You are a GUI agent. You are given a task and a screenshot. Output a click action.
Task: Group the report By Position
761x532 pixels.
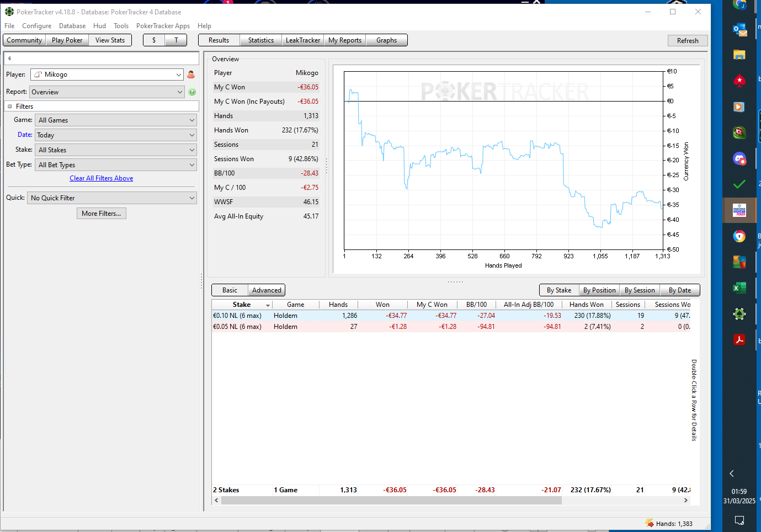point(599,290)
